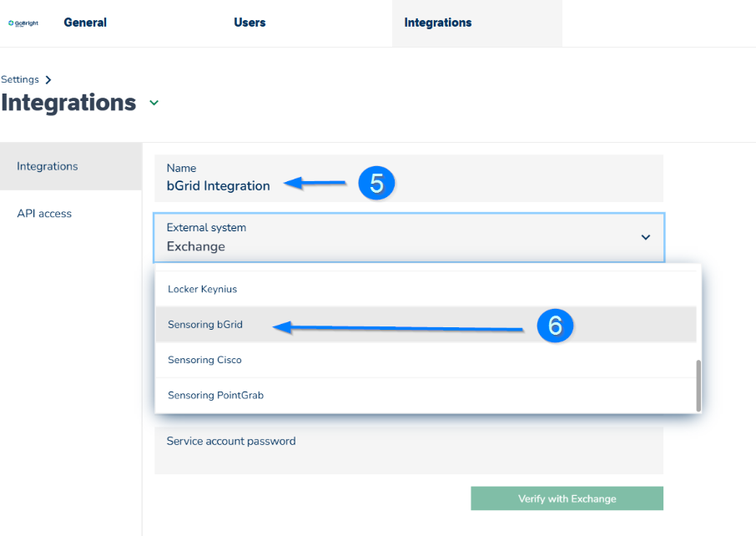
Task: Click the Verify with Exchange button
Action: (x=567, y=498)
